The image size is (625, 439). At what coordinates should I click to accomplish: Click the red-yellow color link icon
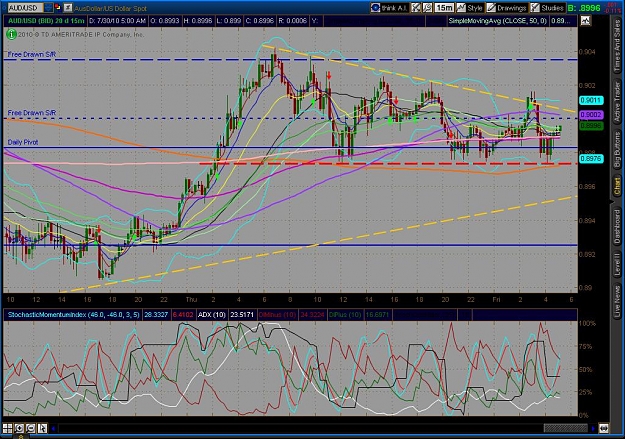(57, 7)
